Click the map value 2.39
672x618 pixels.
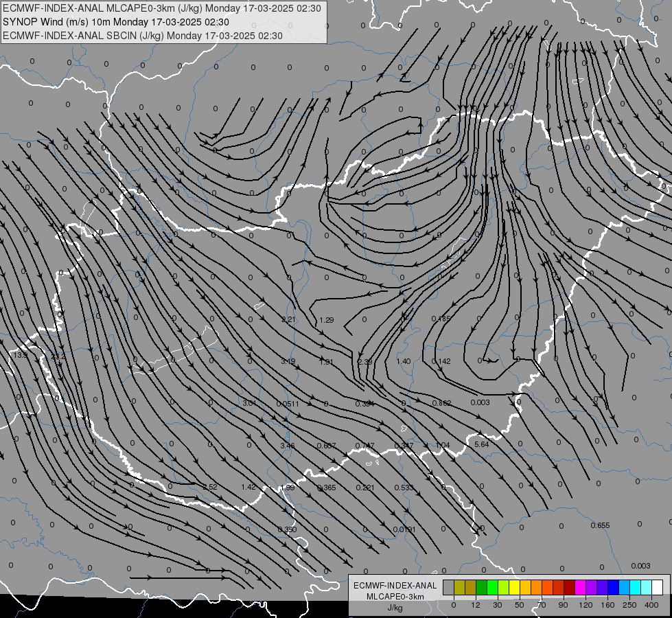pos(364,362)
